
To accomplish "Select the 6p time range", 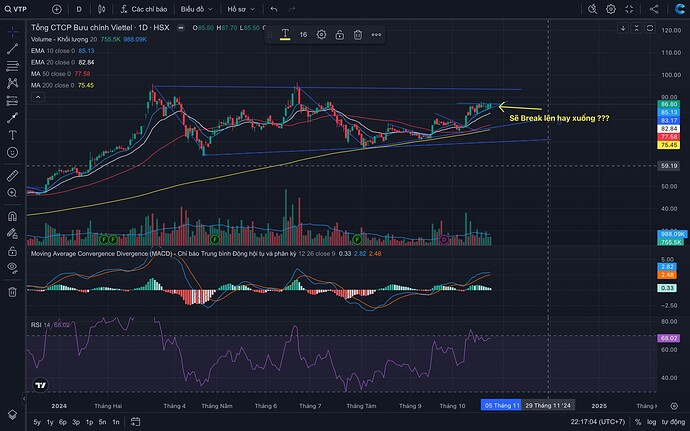I will pyautogui.click(x=63, y=422).
